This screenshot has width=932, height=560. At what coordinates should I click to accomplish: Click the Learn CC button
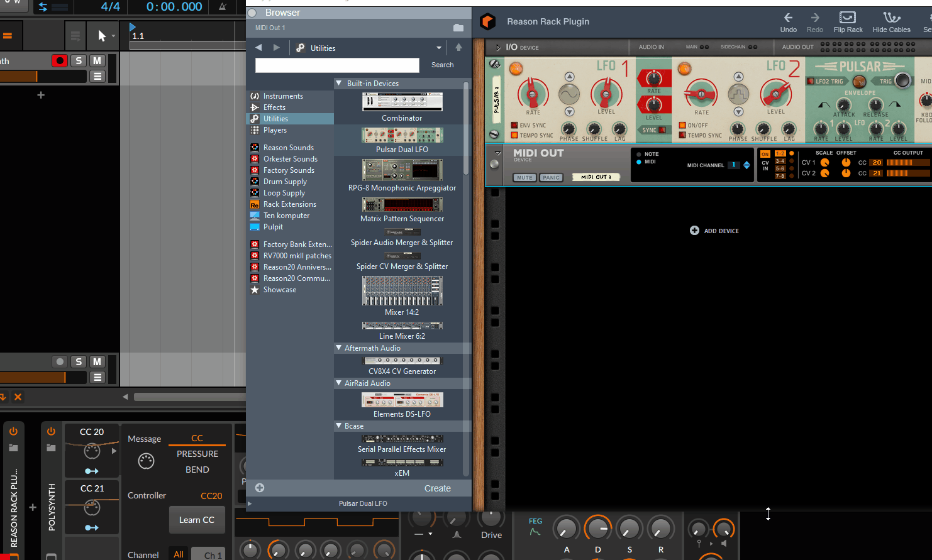click(197, 520)
